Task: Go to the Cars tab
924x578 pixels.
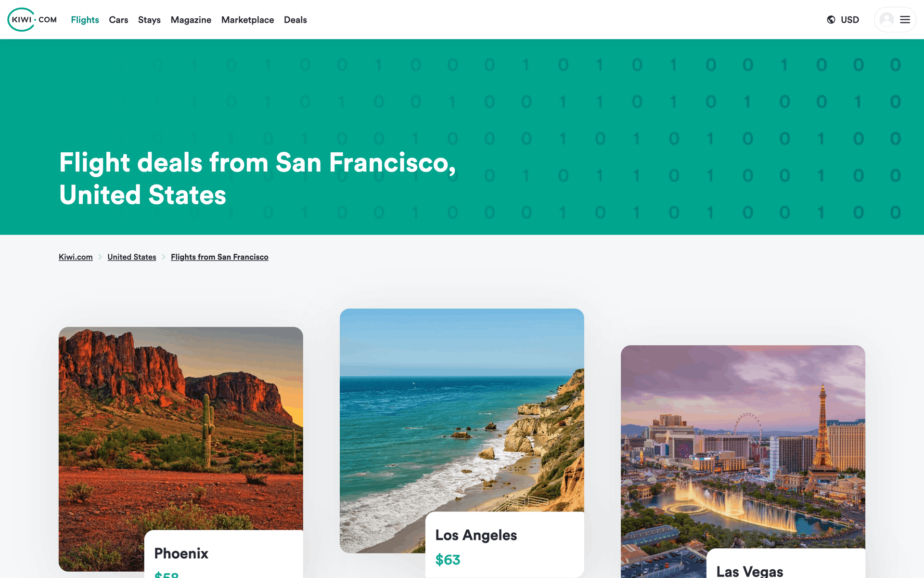Action: point(118,20)
